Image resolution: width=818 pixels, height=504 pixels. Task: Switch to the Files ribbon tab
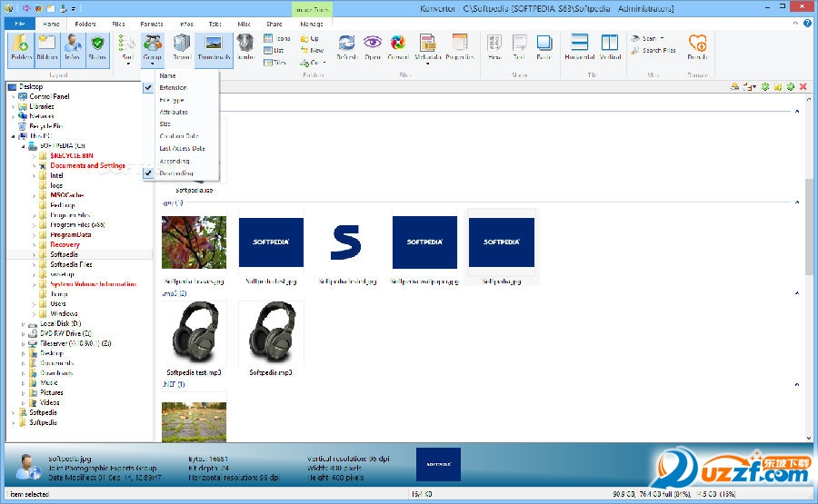pos(118,24)
